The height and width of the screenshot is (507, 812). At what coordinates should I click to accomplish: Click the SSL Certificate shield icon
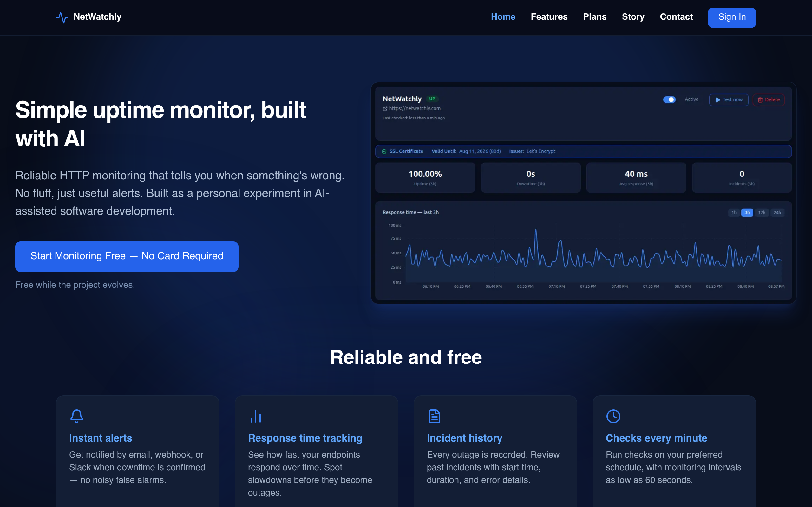pyautogui.click(x=384, y=151)
